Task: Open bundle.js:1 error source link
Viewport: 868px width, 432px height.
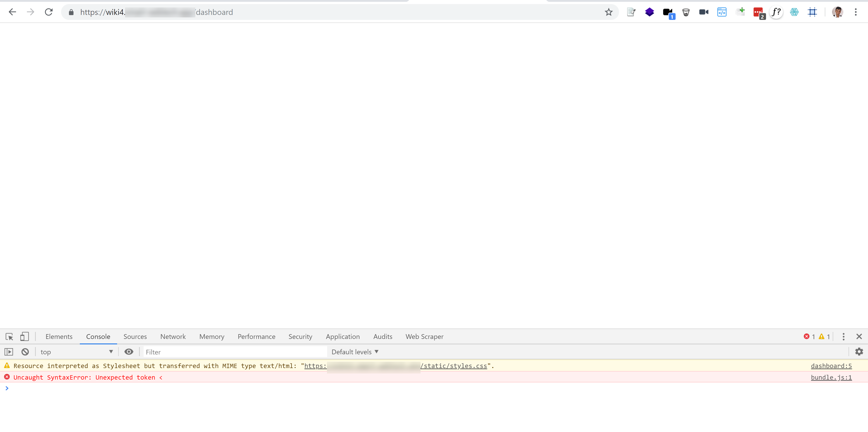Action: 831,377
